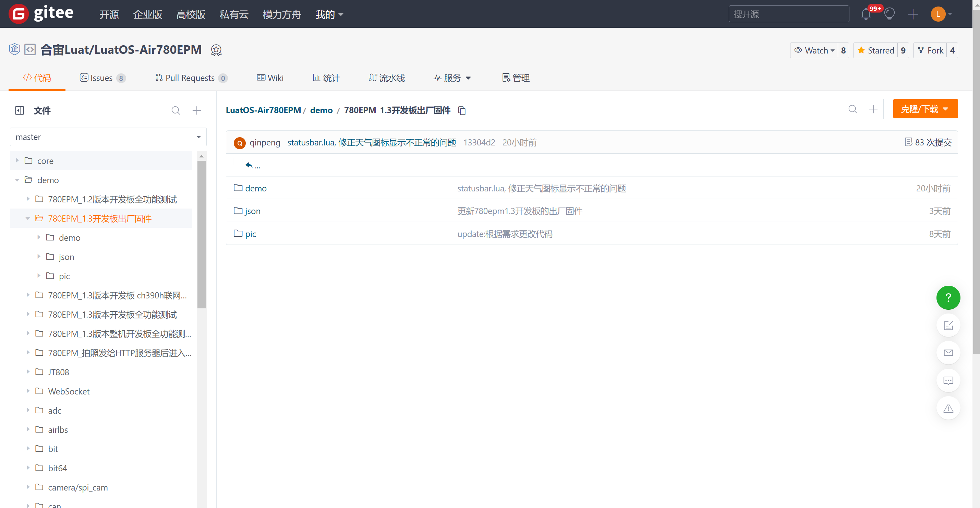
Task: Open the notifications bell icon
Action: pyautogui.click(x=866, y=14)
